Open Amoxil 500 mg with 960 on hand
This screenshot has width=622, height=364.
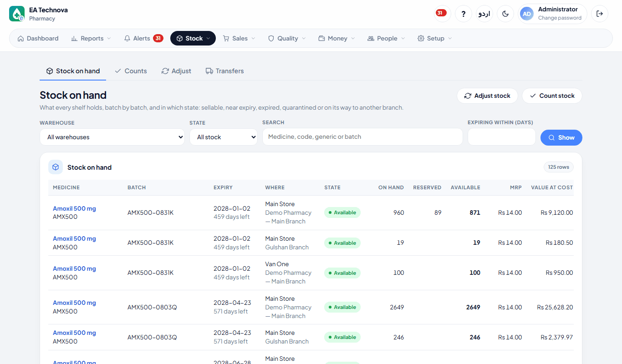pos(74,208)
